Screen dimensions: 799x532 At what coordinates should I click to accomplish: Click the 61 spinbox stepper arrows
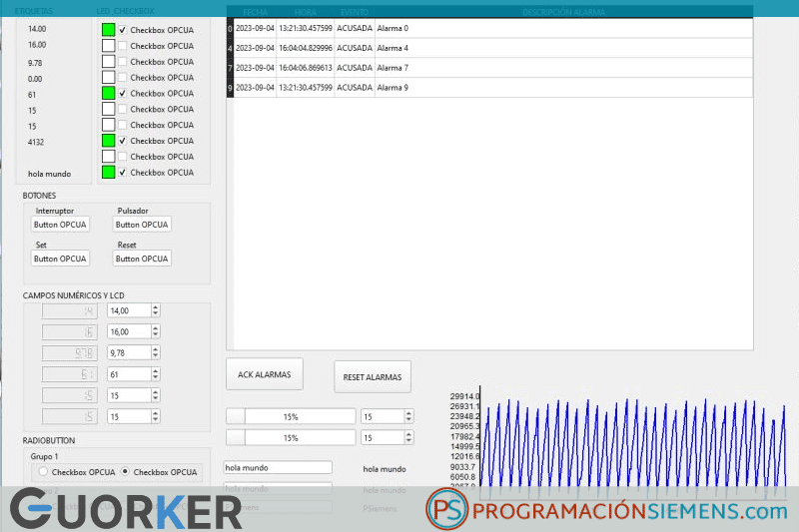pyautogui.click(x=156, y=374)
